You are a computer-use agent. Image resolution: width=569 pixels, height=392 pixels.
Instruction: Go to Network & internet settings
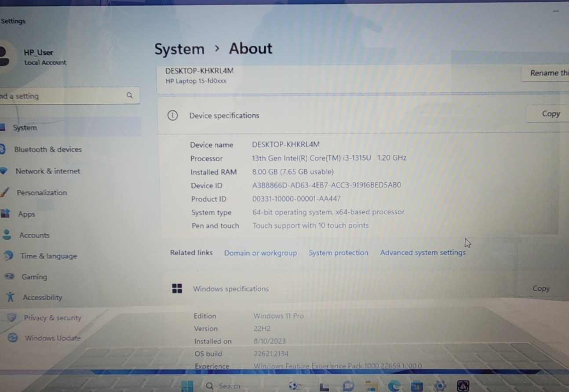[47, 171]
